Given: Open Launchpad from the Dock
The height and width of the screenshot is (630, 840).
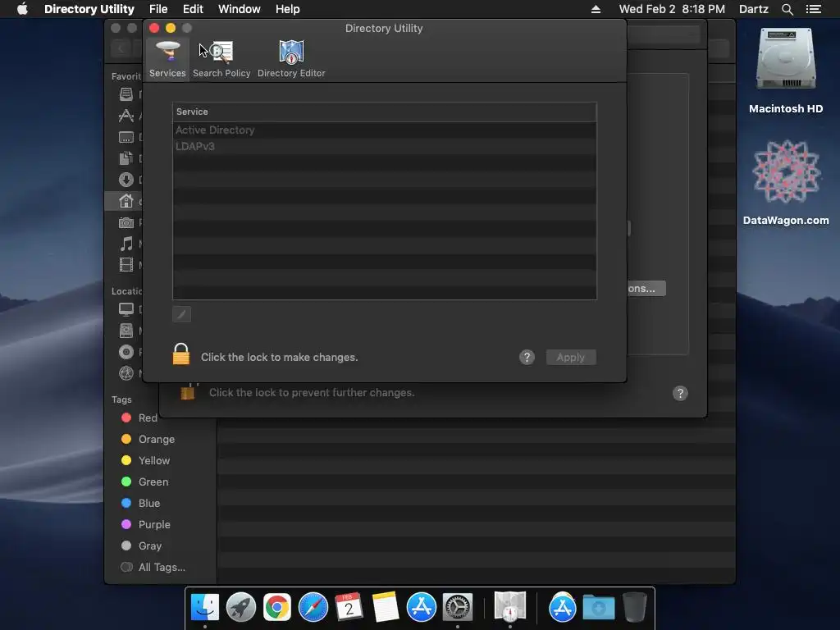Looking at the screenshot, I should click(x=240, y=607).
